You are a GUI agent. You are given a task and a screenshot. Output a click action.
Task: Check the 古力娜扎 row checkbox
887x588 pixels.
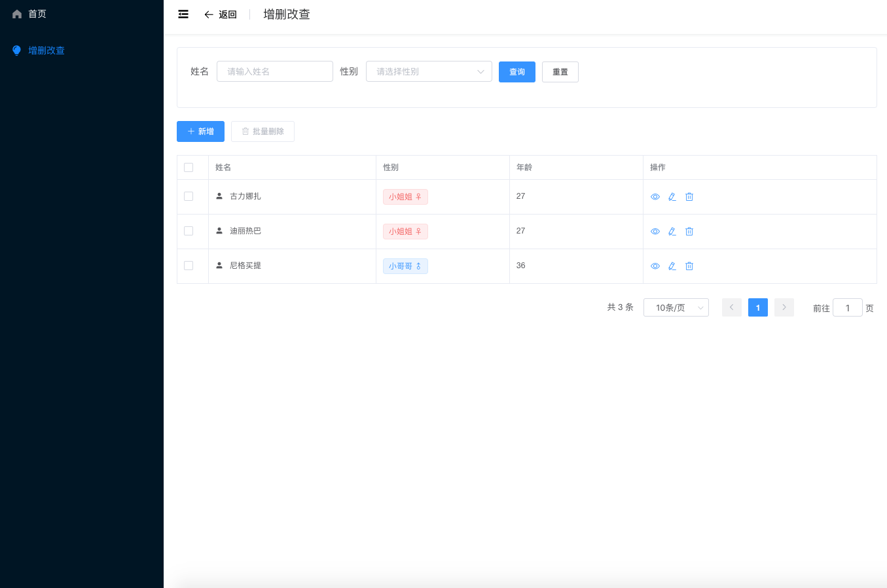coord(189,196)
